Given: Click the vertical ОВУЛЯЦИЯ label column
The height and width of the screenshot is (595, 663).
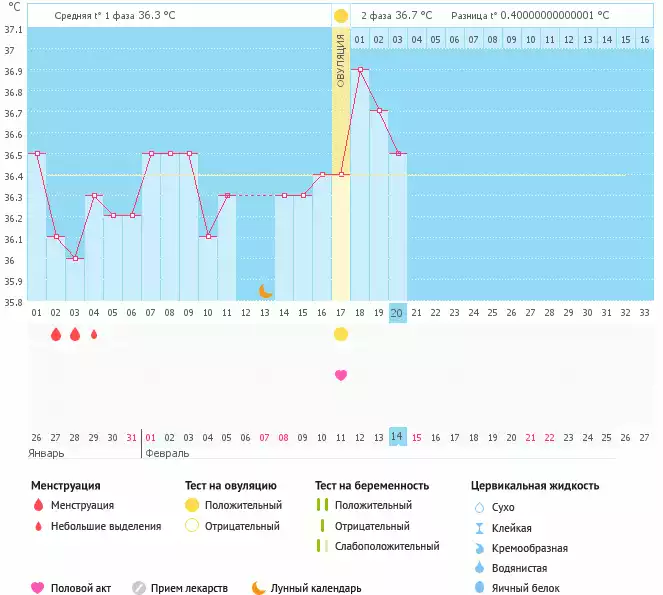Looking at the screenshot, I should click(x=341, y=60).
